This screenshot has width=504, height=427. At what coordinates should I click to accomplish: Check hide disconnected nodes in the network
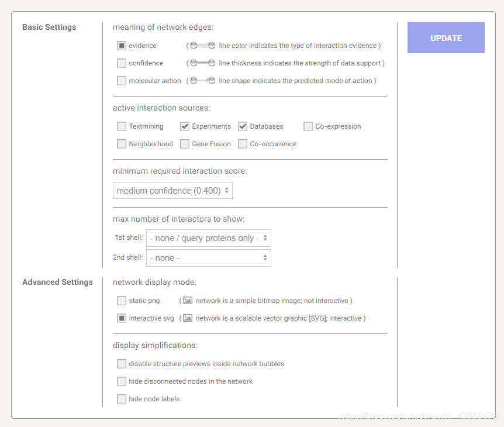point(122,381)
